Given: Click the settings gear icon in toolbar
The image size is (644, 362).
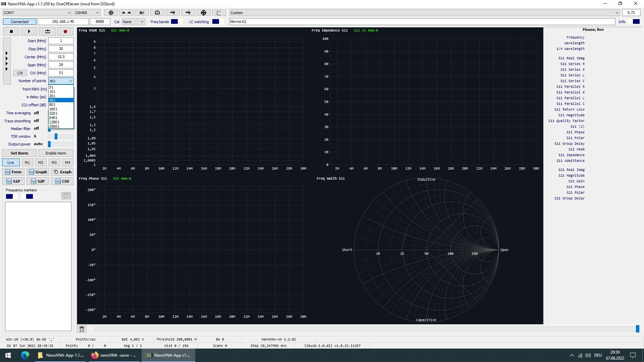Looking at the screenshot, I should [x=111, y=13].
